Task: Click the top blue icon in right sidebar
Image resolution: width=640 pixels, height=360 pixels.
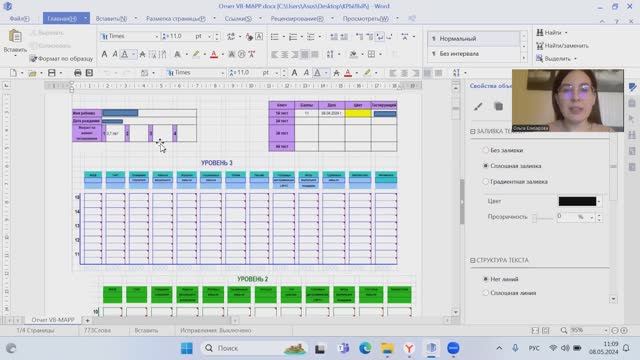Action: coord(632,87)
